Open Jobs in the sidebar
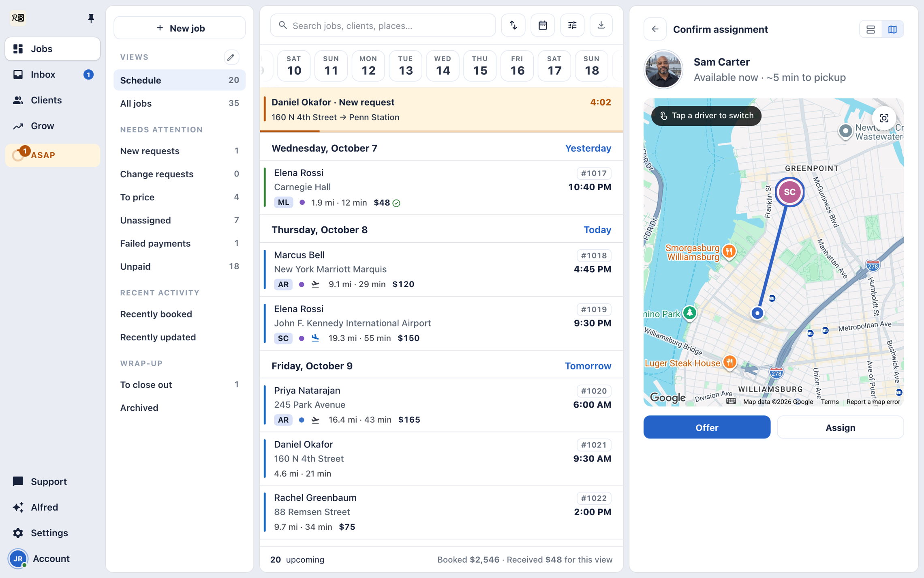 point(53,49)
